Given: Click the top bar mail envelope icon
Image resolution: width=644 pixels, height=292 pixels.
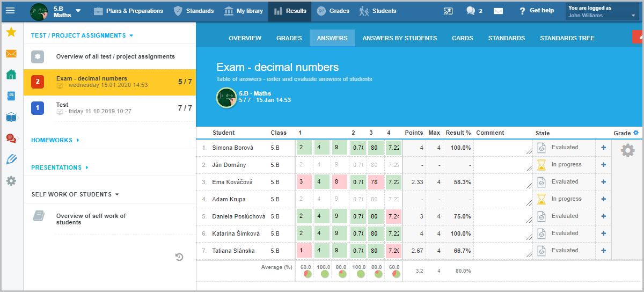Looking at the screenshot, I should [x=498, y=11].
